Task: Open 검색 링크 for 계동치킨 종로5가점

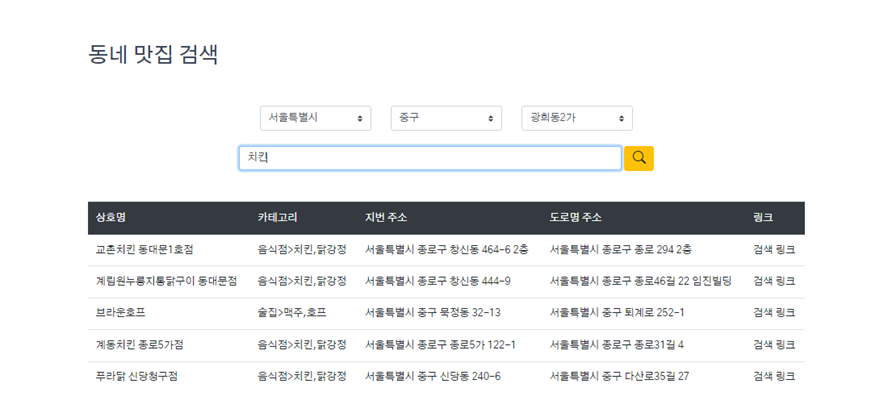Action: tap(774, 345)
